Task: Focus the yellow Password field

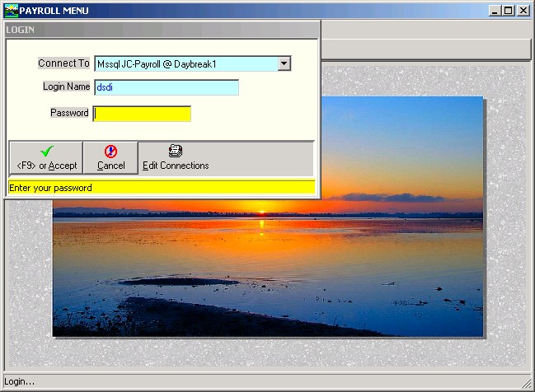Action: [142, 114]
